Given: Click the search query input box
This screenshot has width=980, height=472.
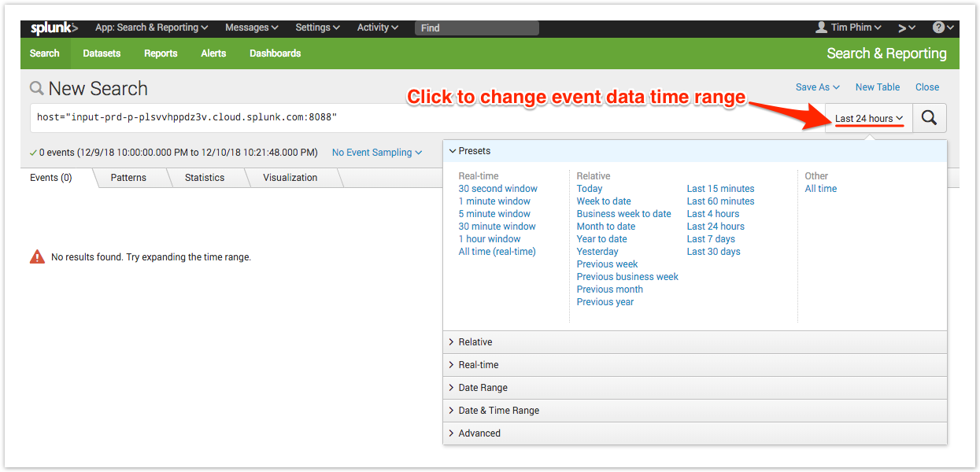Looking at the screenshot, I should [427, 118].
